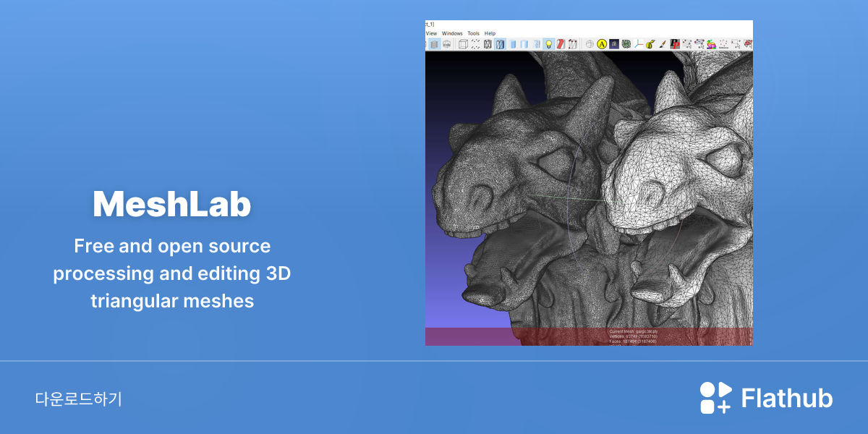Toggle the red back-face culling icon

click(x=561, y=44)
